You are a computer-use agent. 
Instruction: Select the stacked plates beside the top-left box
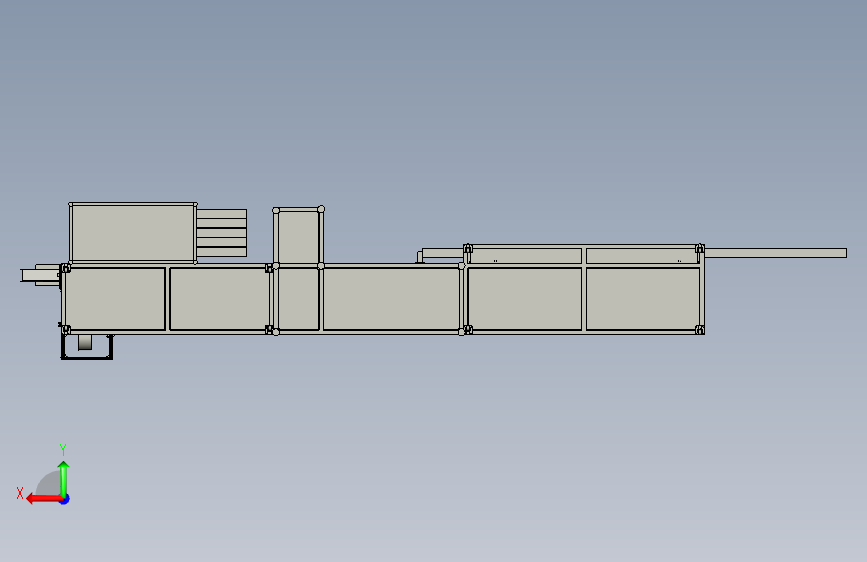[222, 233]
